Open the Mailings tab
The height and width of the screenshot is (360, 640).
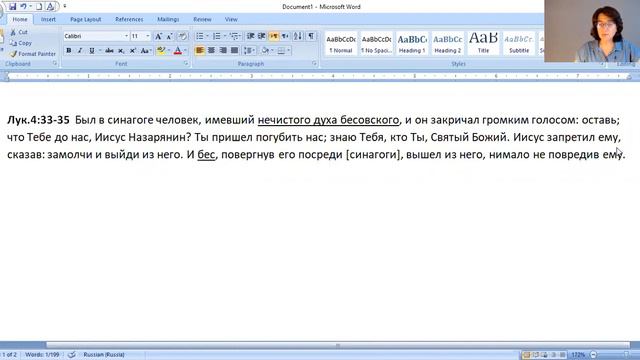pyautogui.click(x=168, y=19)
